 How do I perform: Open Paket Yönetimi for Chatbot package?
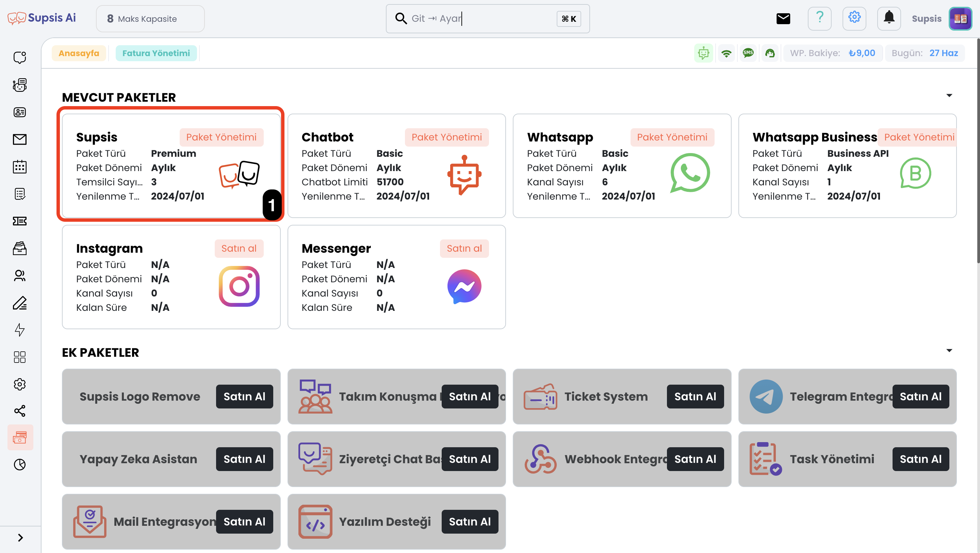pos(447,137)
